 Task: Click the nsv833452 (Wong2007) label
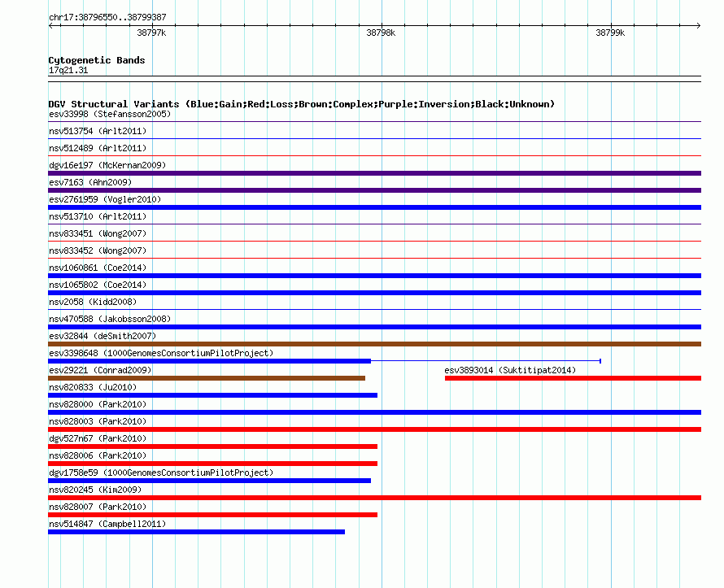98,250
